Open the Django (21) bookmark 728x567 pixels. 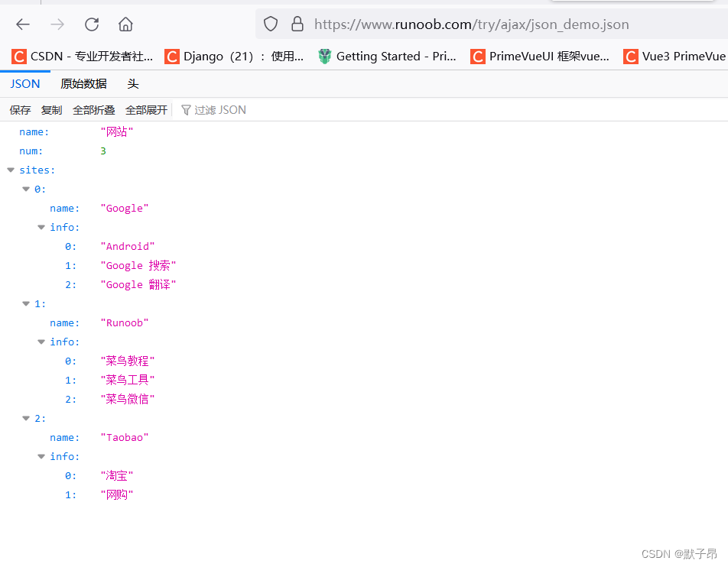(x=234, y=56)
